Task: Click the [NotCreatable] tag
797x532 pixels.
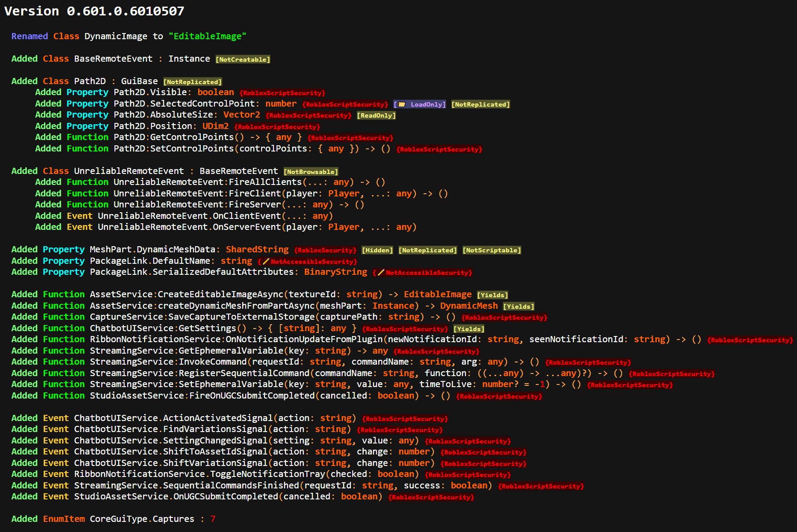Action: (x=243, y=59)
